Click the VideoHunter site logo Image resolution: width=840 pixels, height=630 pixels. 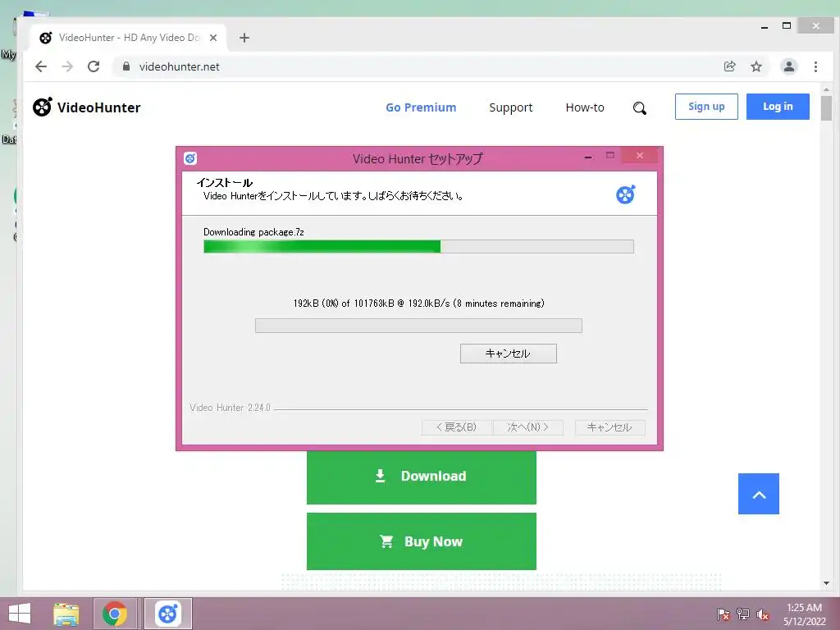(x=87, y=107)
